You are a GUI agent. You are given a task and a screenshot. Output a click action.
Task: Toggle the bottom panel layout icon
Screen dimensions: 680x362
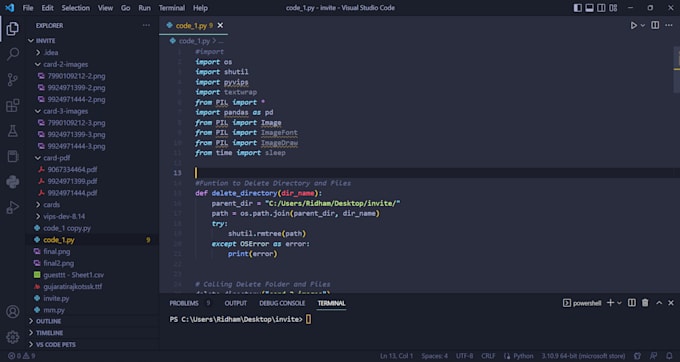tap(589, 8)
